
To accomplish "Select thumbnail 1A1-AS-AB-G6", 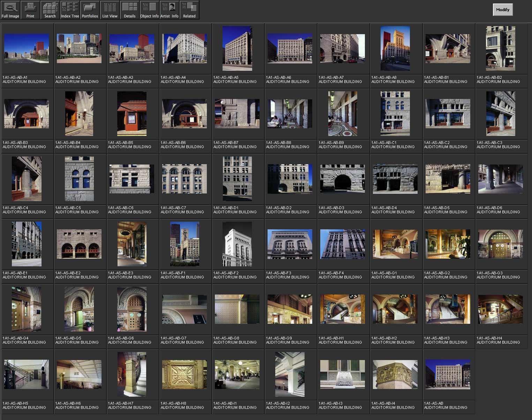I will pos(132,309).
